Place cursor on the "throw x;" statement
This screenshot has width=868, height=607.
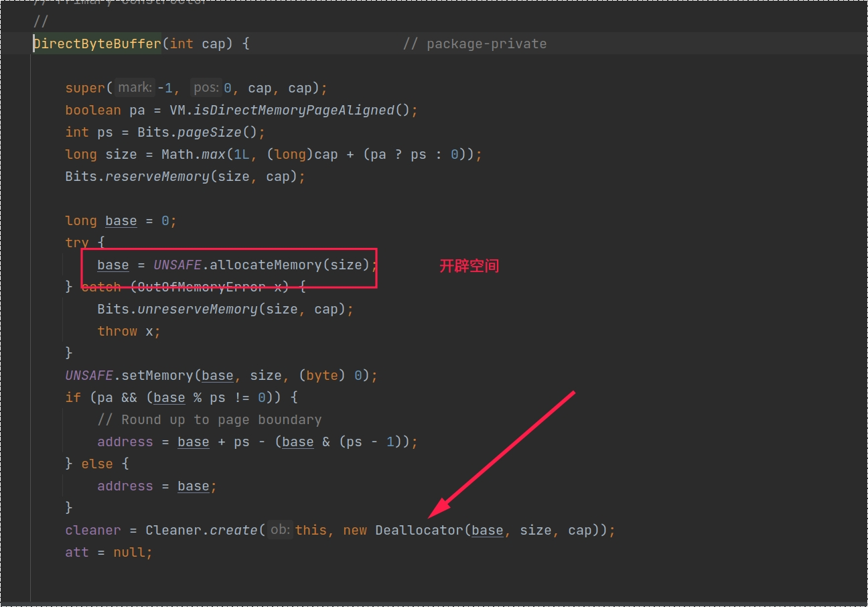[129, 331]
